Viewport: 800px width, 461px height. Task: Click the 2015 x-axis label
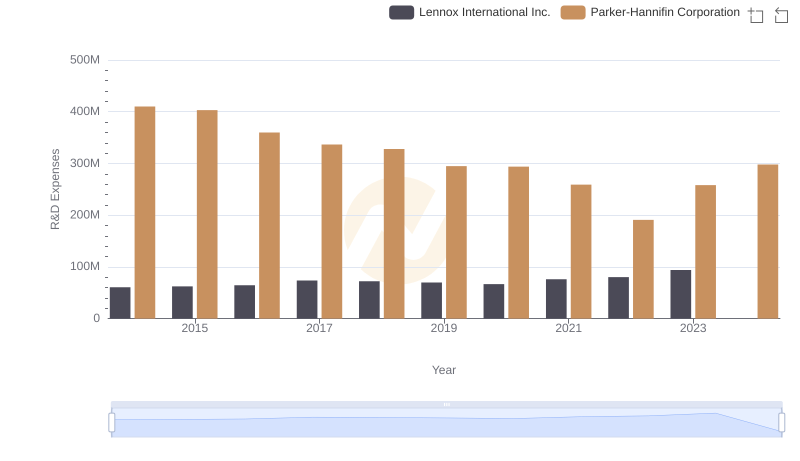tap(194, 328)
